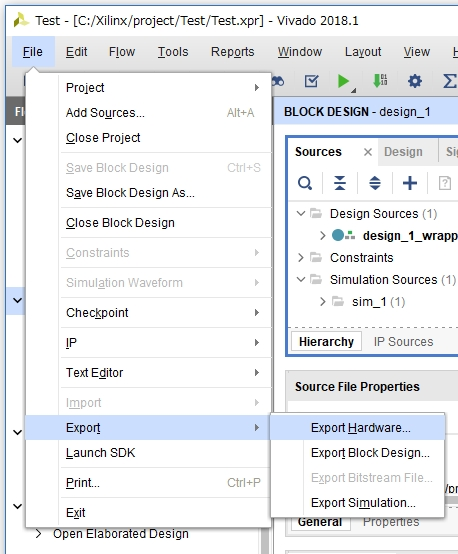Click the plus Add Sources icon
The width and height of the screenshot is (458, 554).
point(410,183)
